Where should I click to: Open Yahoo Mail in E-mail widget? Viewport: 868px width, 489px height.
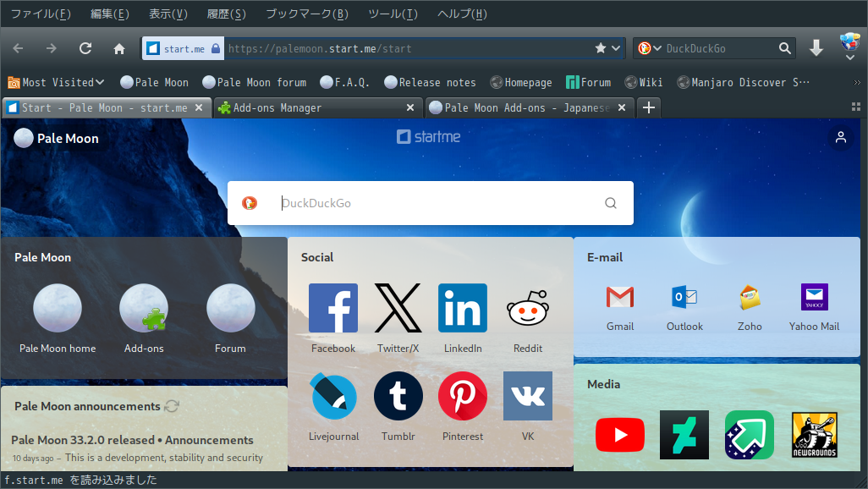(x=815, y=298)
